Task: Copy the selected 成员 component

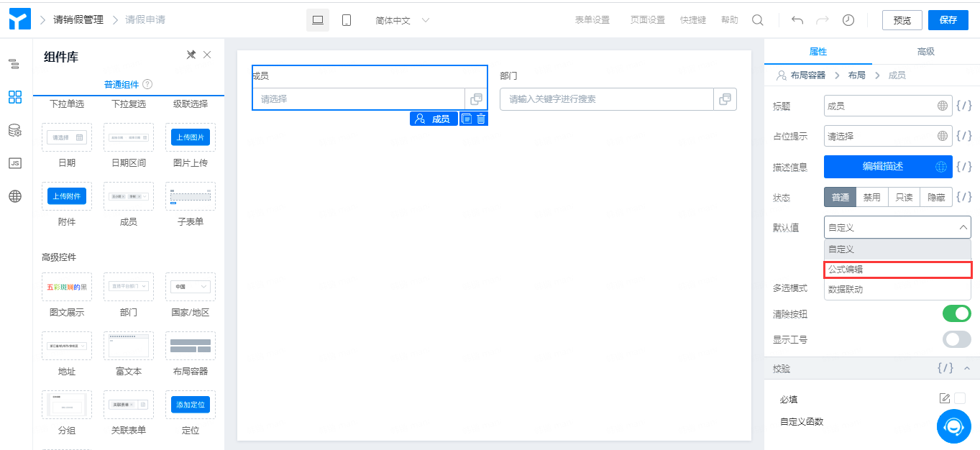Action: pyautogui.click(x=467, y=119)
